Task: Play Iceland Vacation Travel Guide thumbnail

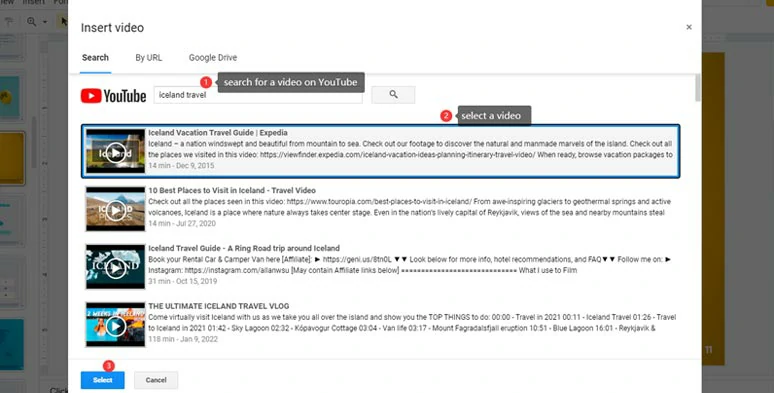Action: pyautogui.click(x=116, y=151)
